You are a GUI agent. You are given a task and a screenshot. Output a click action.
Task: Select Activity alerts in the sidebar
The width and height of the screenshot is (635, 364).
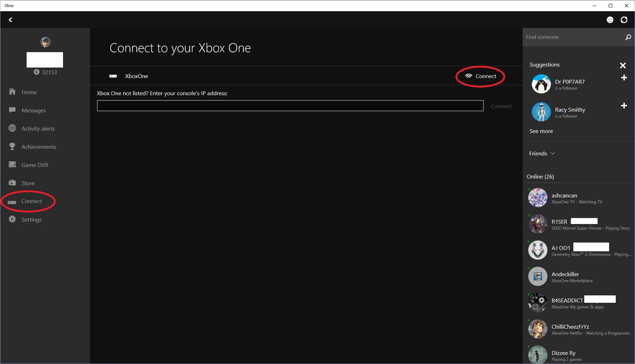click(x=38, y=128)
